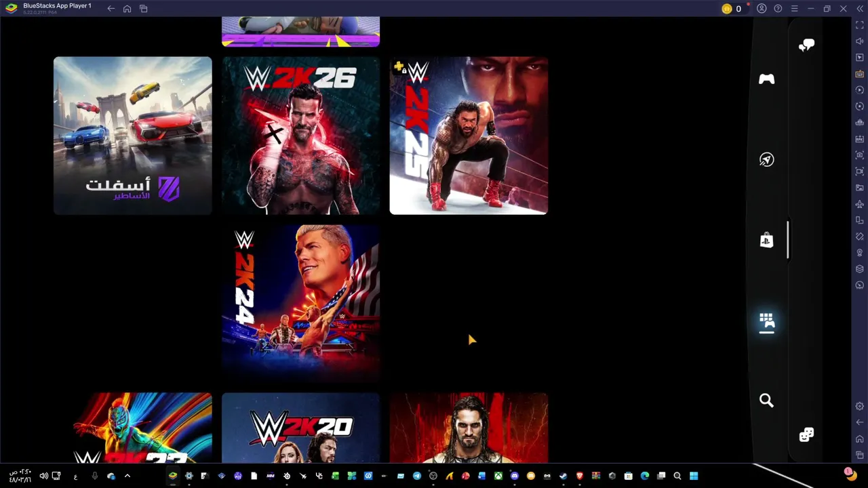The image size is (868, 488).
Task: Go to BlueStacks home from title bar
Action: pos(127,9)
